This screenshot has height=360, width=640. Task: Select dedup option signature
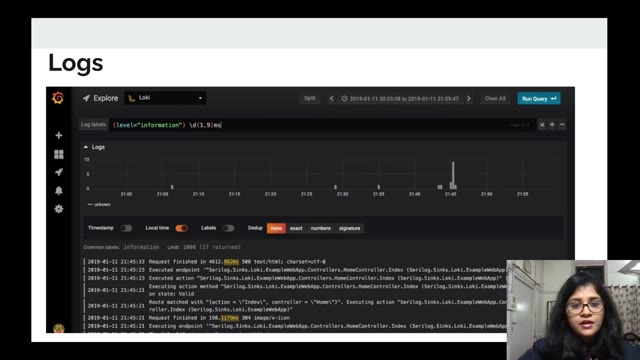pyautogui.click(x=350, y=228)
